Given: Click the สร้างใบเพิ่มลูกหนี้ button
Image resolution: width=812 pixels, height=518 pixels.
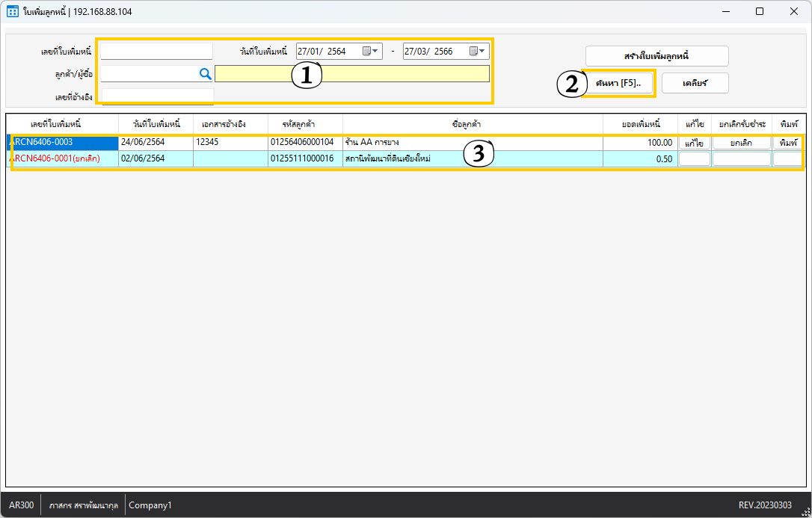Looking at the screenshot, I should point(656,56).
